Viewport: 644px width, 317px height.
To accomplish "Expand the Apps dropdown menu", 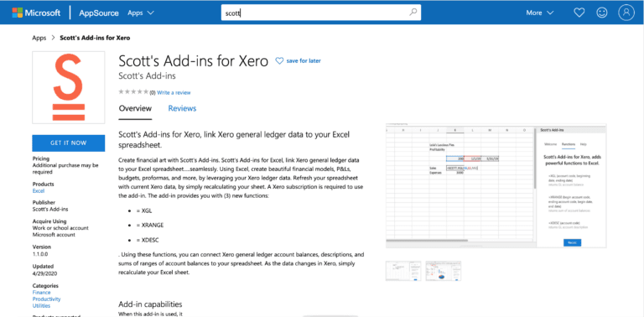I will (x=141, y=13).
